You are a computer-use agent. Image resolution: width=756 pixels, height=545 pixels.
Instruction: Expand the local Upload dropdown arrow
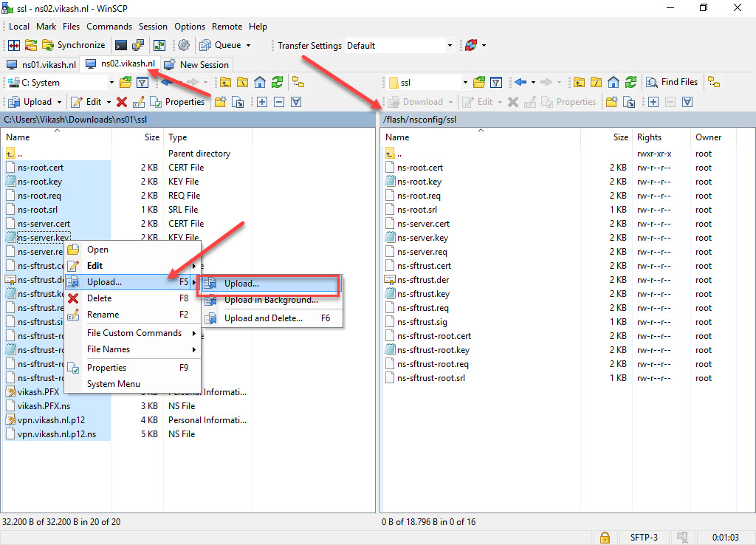coord(59,102)
